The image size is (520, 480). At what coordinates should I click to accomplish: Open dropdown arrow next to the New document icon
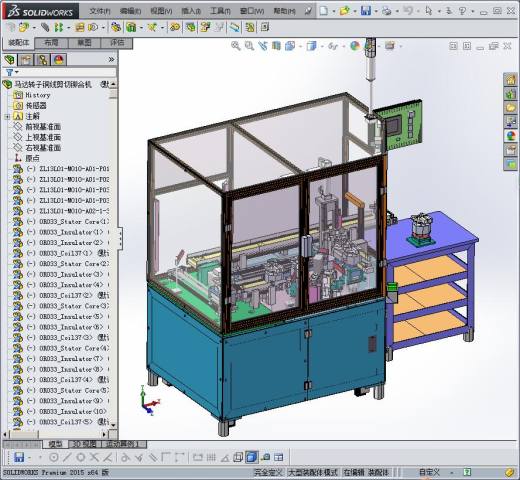pyautogui.click(x=334, y=11)
